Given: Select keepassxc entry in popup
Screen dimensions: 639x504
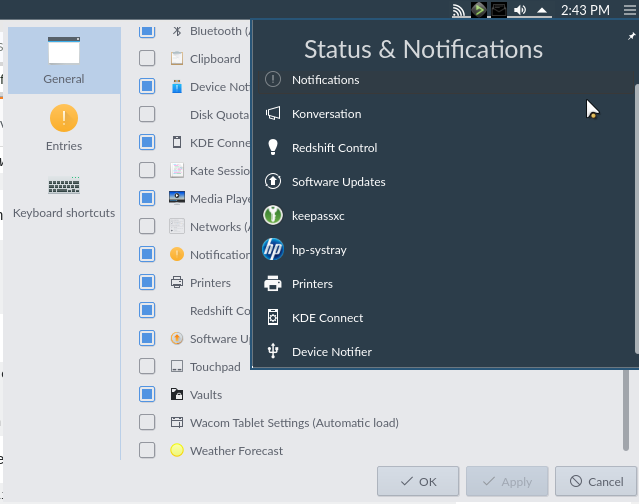Looking at the screenshot, I should (446, 216).
